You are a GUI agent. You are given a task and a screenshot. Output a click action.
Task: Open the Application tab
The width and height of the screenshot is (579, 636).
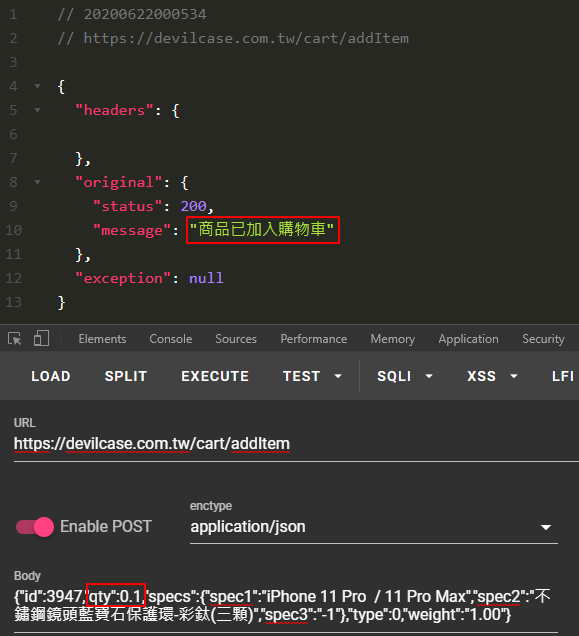click(468, 339)
